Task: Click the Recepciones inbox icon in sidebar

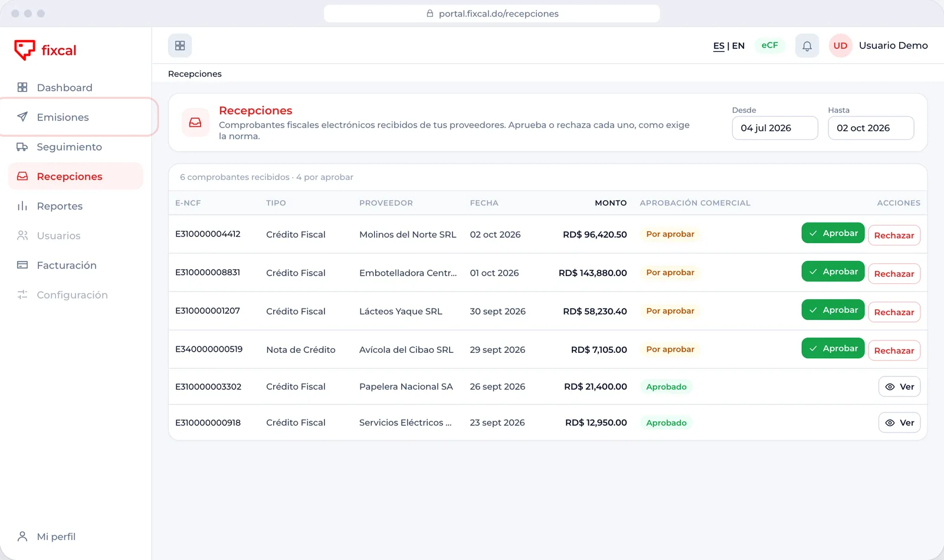Action: click(22, 176)
